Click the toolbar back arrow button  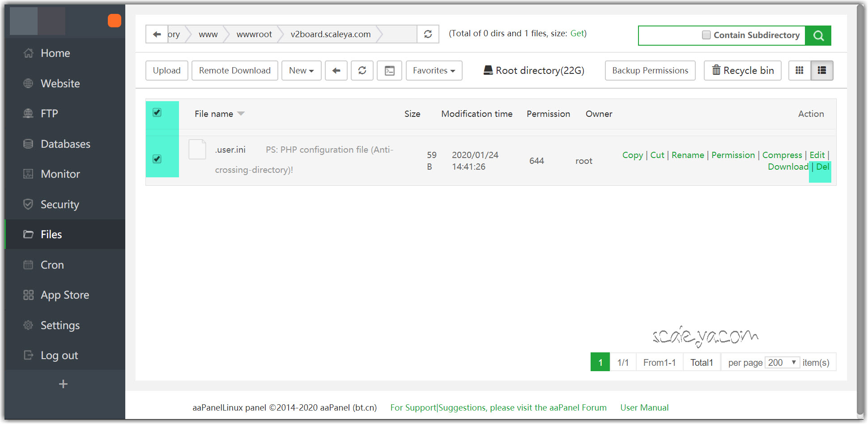click(x=336, y=71)
